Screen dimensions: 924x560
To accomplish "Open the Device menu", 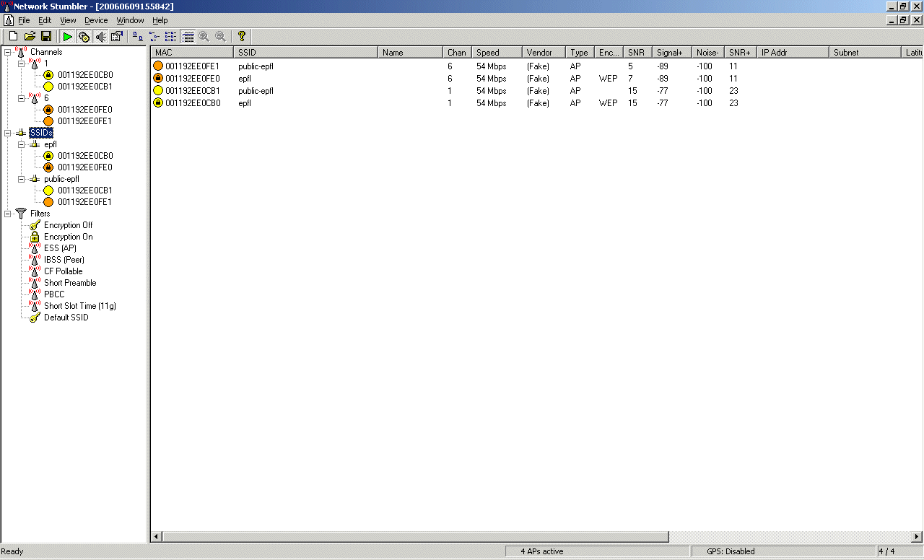I will (x=96, y=20).
